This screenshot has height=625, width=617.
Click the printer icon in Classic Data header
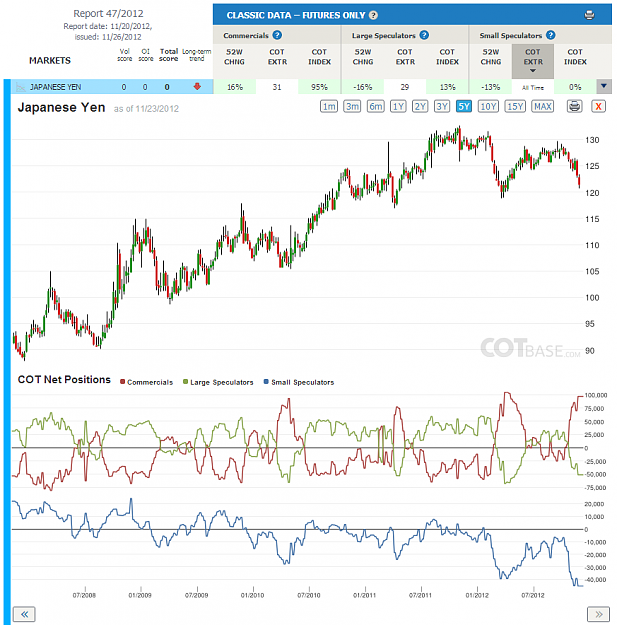coord(589,16)
